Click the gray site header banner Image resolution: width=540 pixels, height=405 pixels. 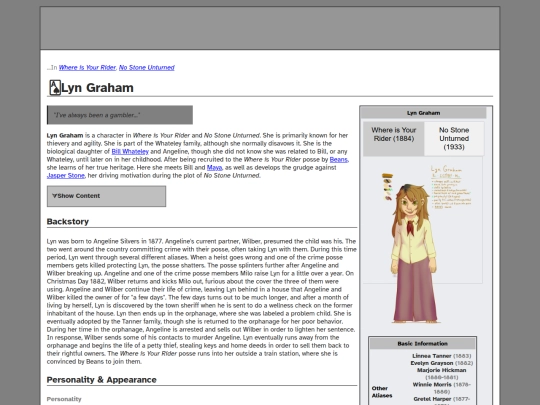tap(270, 28)
